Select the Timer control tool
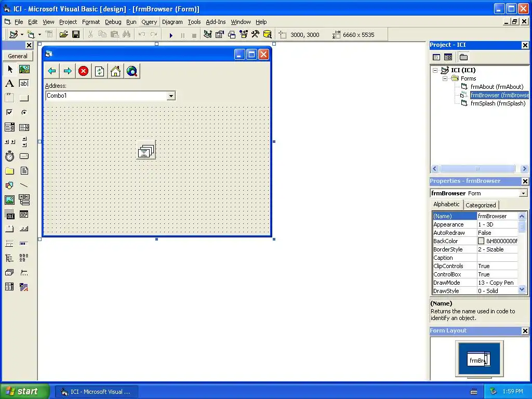532x399 pixels. pyautogui.click(x=10, y=156)
